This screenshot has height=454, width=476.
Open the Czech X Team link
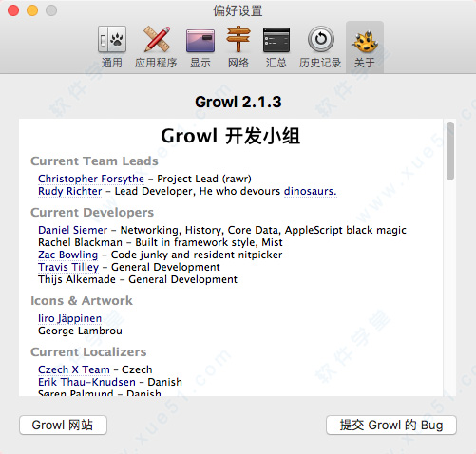(74, 369)
